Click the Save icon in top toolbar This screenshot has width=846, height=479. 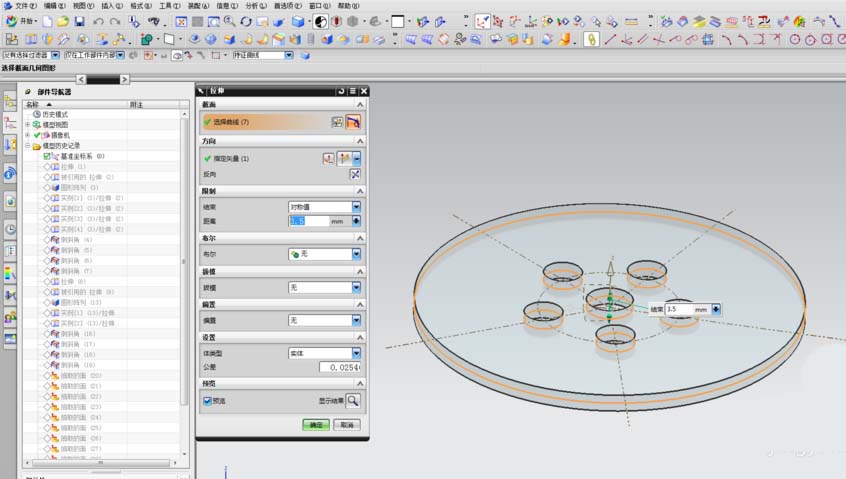point(79,21)
